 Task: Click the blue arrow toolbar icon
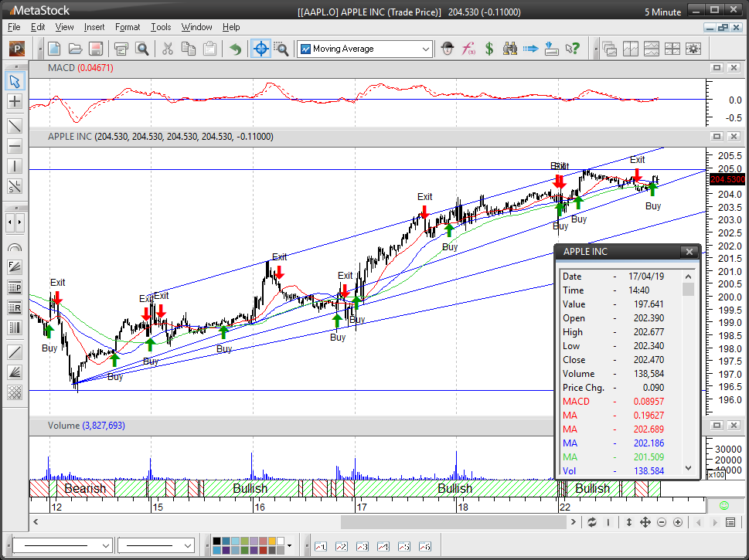coord(530,49)
